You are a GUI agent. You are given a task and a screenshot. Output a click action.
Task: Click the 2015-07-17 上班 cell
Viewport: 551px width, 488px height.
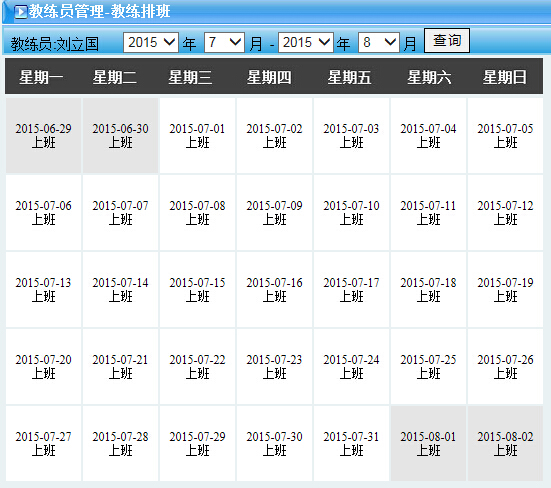pyautogui.click(x=351, y=289)
